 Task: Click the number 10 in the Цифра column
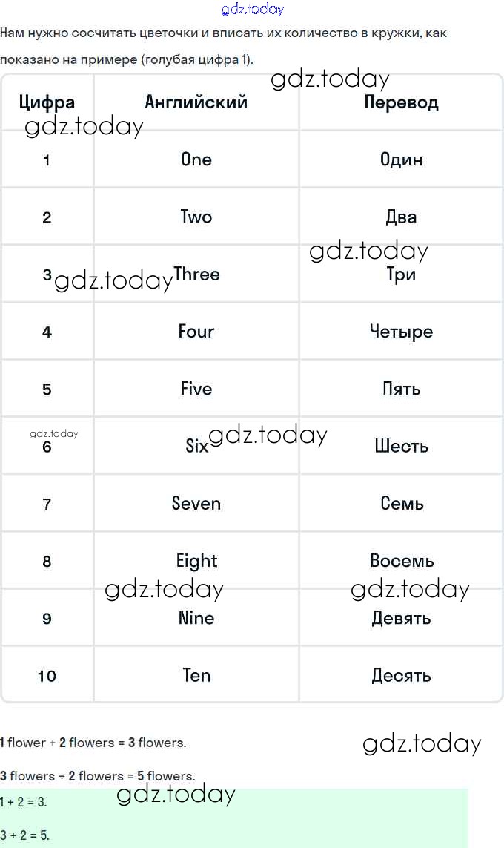tap(47, 676)
